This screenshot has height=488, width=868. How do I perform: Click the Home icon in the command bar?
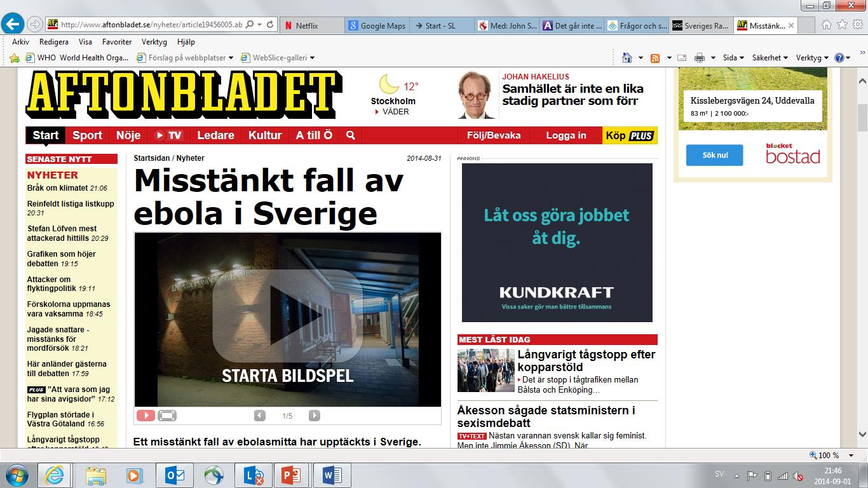tap(627, 58)
